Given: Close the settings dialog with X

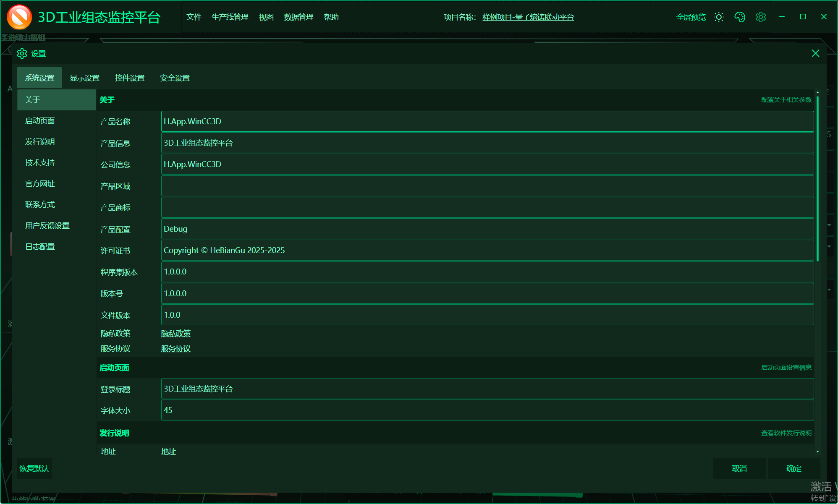Looking at the screenshot, I should tap(815, 53).
